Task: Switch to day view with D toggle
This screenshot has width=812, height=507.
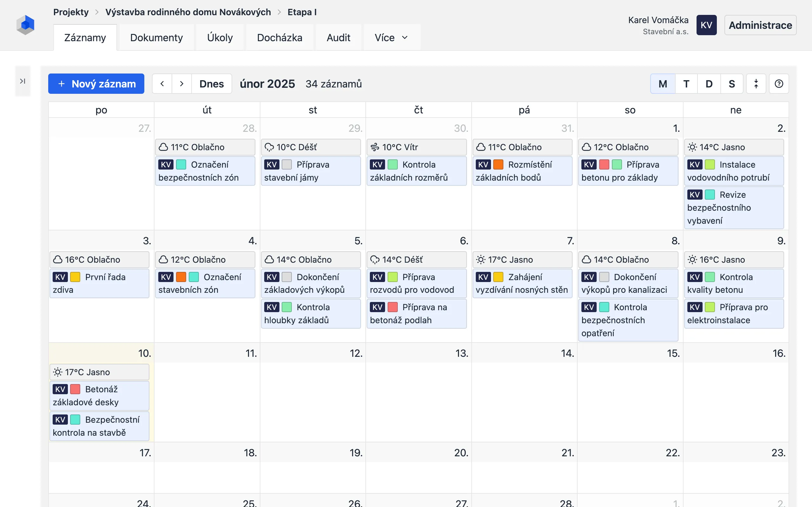Action: point(709,84)
